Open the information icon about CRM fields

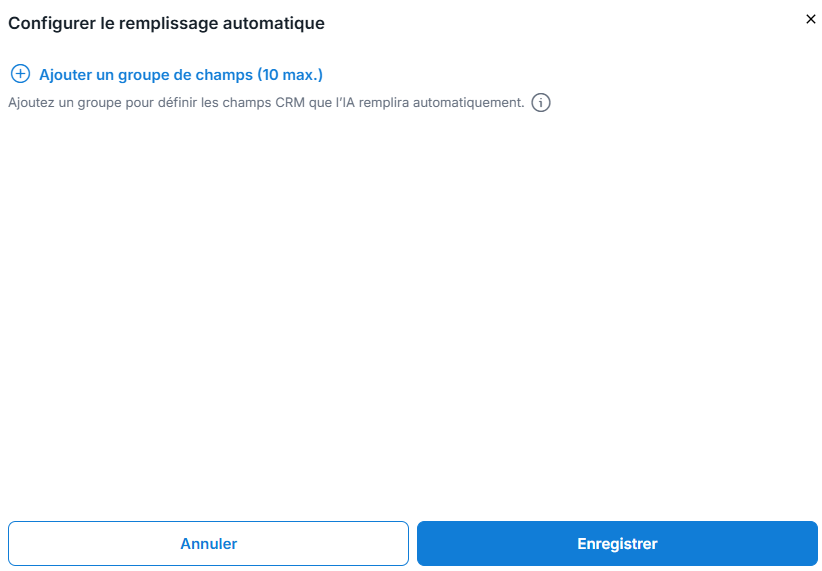[x=541, y=103]
